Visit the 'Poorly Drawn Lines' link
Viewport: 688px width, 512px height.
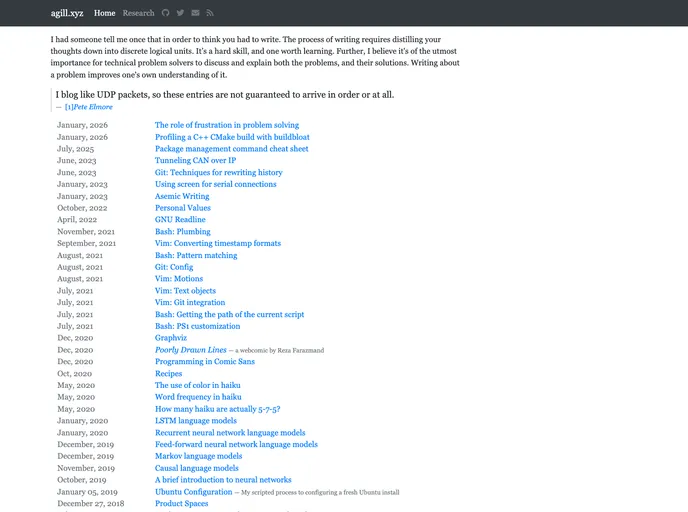click(190, 350)
